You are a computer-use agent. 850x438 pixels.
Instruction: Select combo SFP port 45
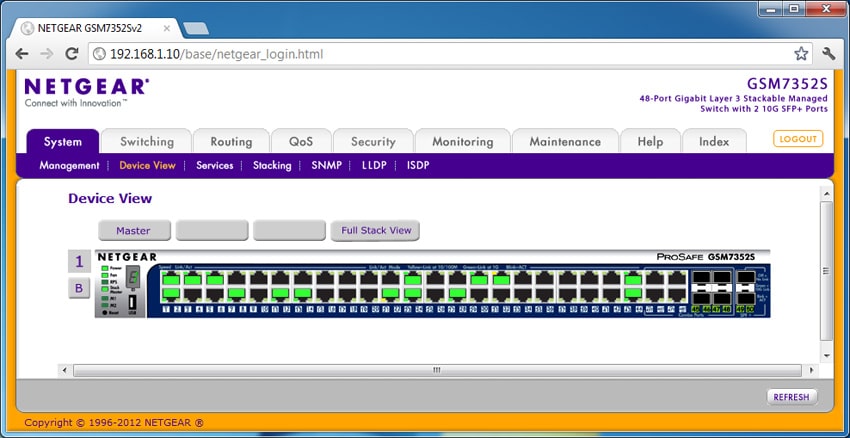[x=699, y=278]
